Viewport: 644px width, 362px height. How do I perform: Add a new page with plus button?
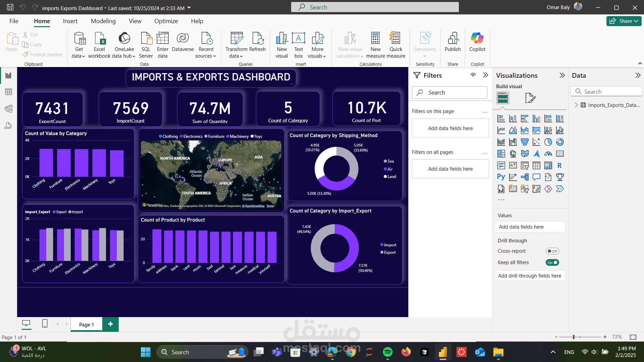[110, 324]
